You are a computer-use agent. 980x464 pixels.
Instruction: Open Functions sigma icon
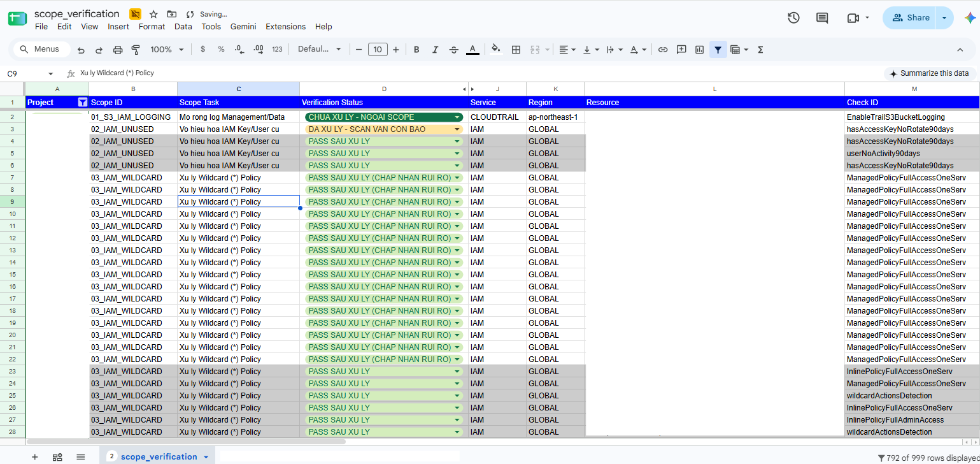(760, 49)
